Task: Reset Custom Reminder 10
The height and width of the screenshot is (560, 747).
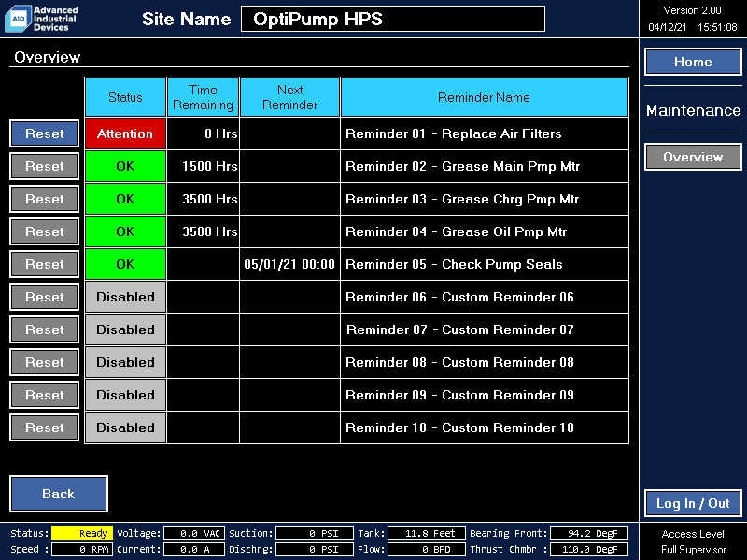Action: 44,427
